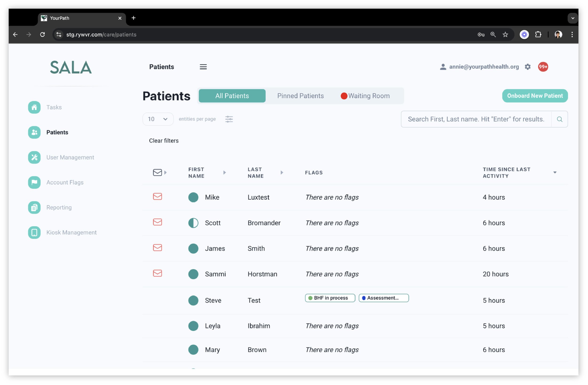Click the Clear filters link
Image resolution: width=588 pixels, height=385 pixels.
(x=163, y=141)
